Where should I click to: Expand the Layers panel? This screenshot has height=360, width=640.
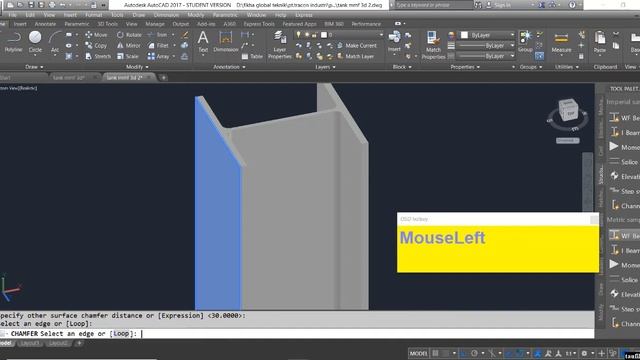(325, 67)
